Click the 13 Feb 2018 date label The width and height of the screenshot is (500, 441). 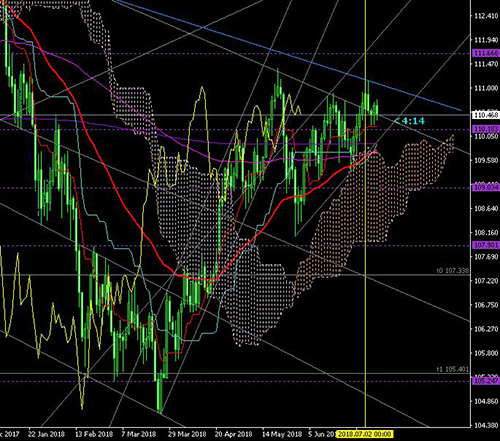pos(94,434)
